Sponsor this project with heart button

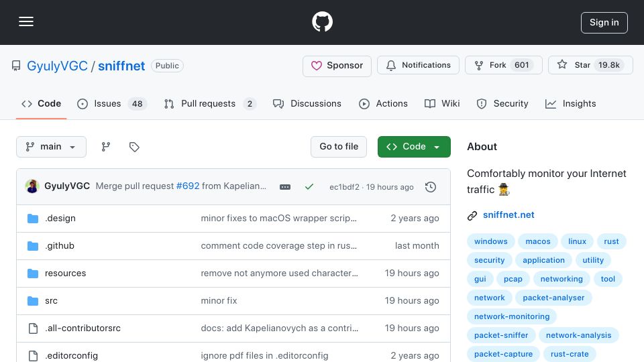[x=337, y=65]
